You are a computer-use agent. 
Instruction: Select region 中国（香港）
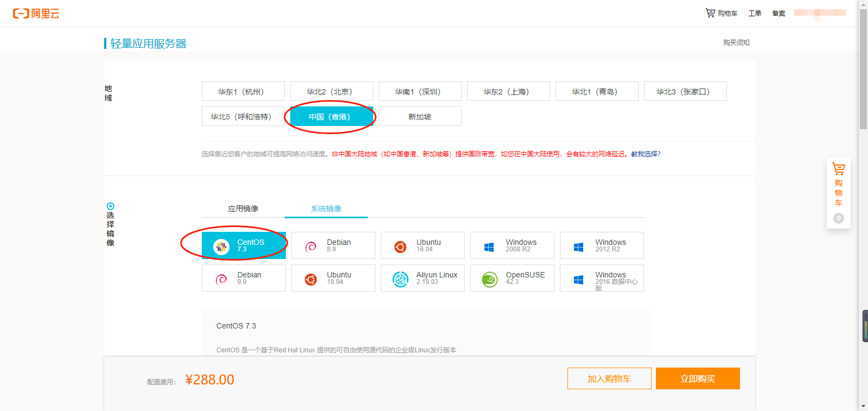click(x=331, y=116)
